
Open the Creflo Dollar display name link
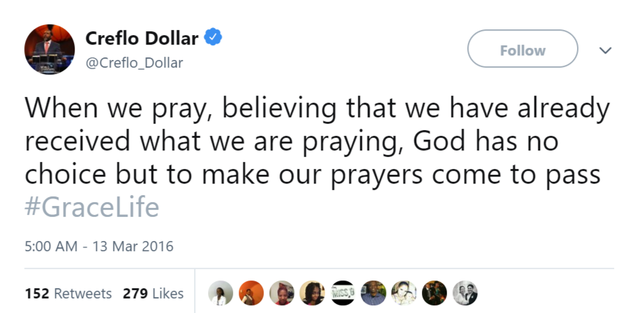tap(142, 39)
